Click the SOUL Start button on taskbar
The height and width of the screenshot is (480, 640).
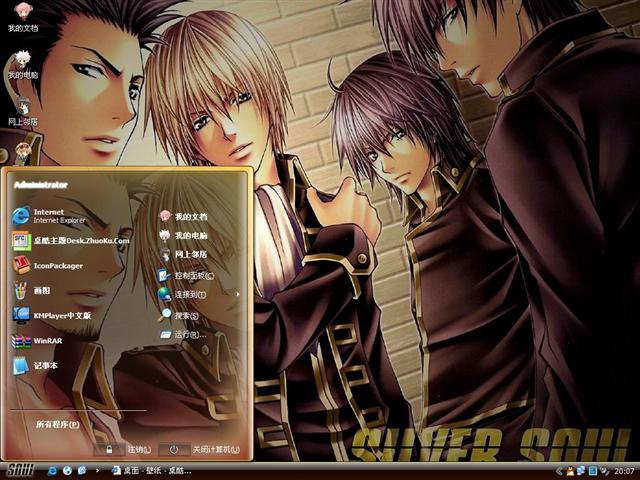(20, 470)
